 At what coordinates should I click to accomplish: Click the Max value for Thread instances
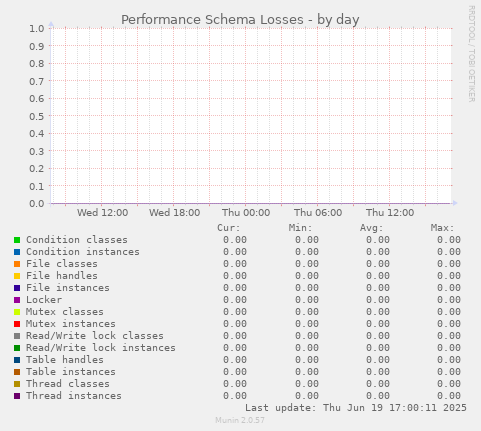point(449,396)
